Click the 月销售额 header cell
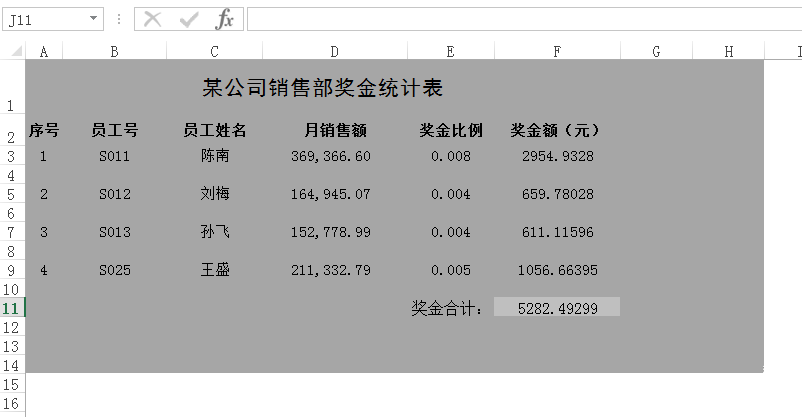Screen dimensions: 802x417 (336, 130)
